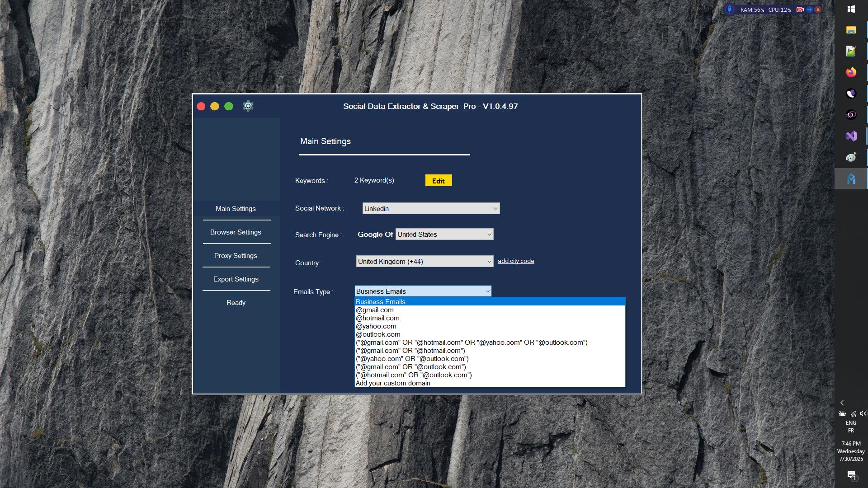This screenshot has height=488, width=868.
Task: Expand the Social Network dropdown
Action: 431,208
